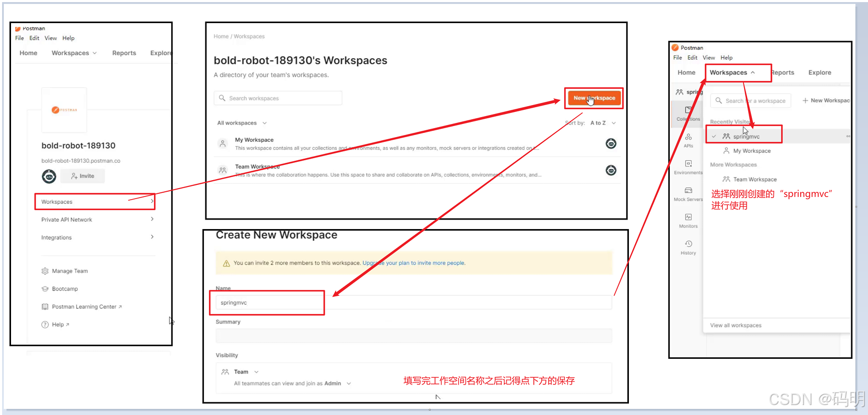The height and width of the screenshot is (415, 868).
Task: Click the orange New Workspace button
Action: [x=594, y=98]
